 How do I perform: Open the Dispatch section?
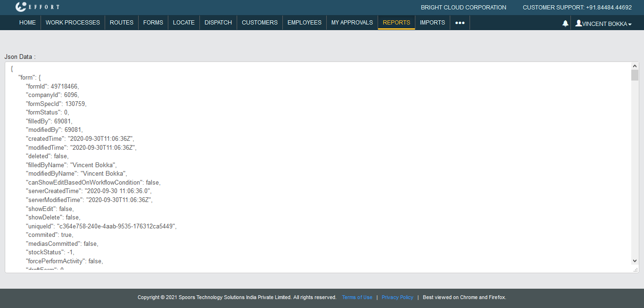[218, 23]
